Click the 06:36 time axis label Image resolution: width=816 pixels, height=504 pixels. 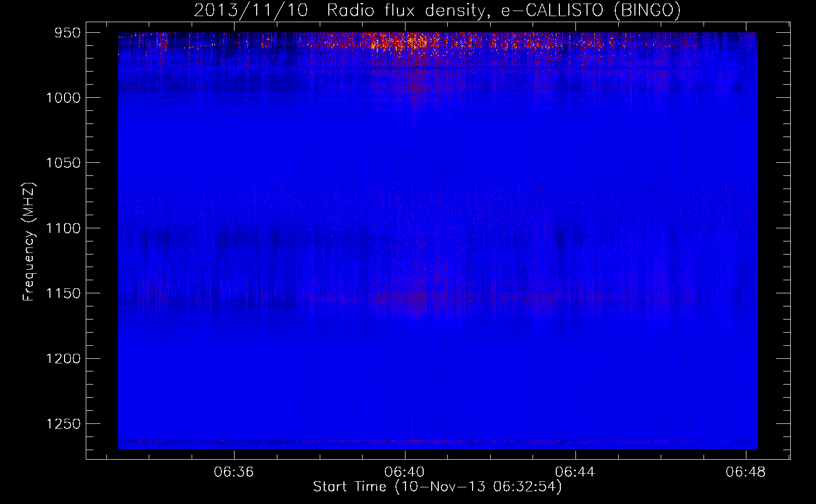234,472
